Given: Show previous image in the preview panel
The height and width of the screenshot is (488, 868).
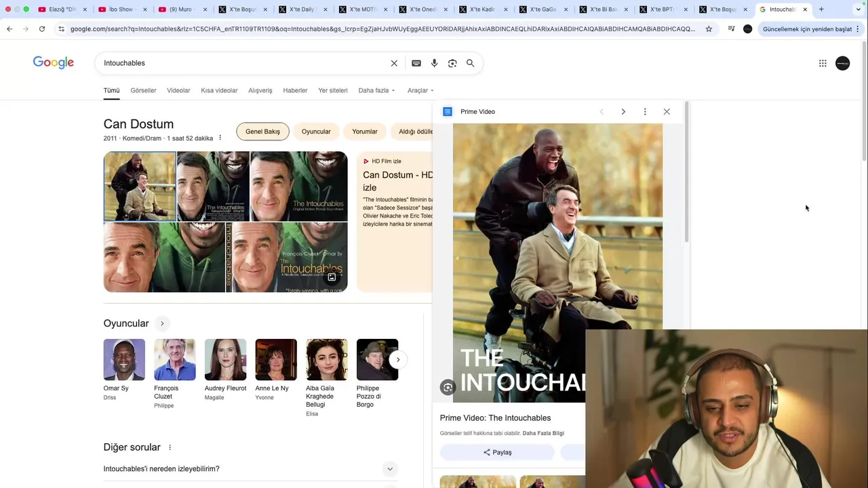Looking at the screenshot, I should coord(601,112).
